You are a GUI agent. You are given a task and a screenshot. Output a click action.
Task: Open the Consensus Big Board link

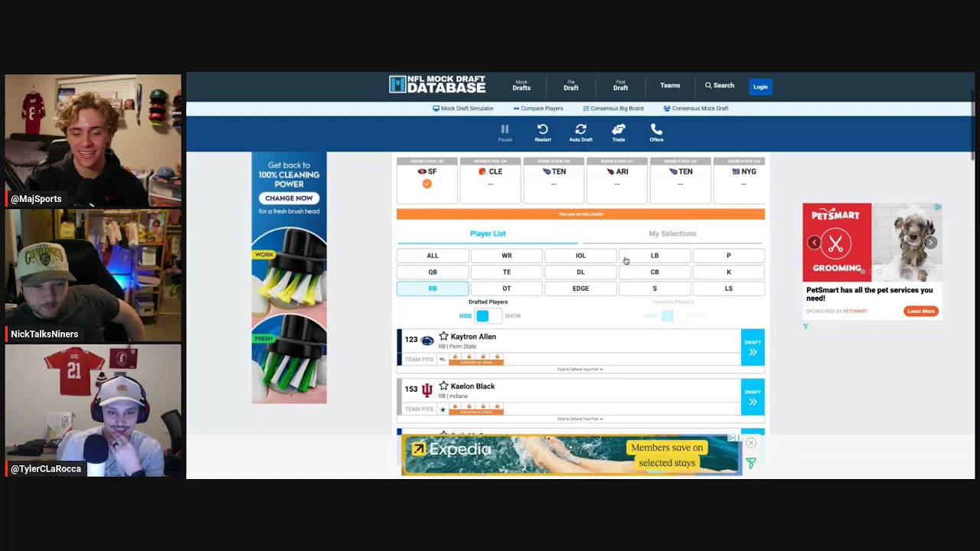612,109
